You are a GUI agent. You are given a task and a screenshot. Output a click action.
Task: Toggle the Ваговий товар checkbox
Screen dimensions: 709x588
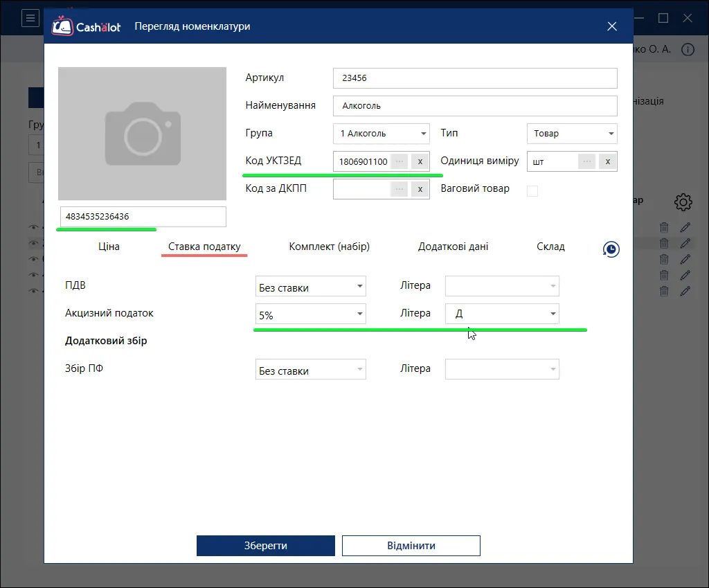pos(532,191)
